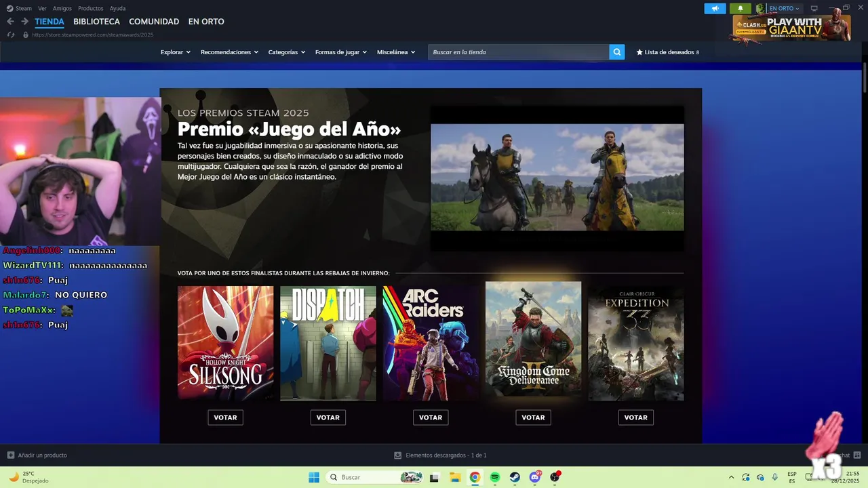Click the Clash.gg Play with GiaanTV banner
This screenshot has width=868, height=488.
coord(791,27)
